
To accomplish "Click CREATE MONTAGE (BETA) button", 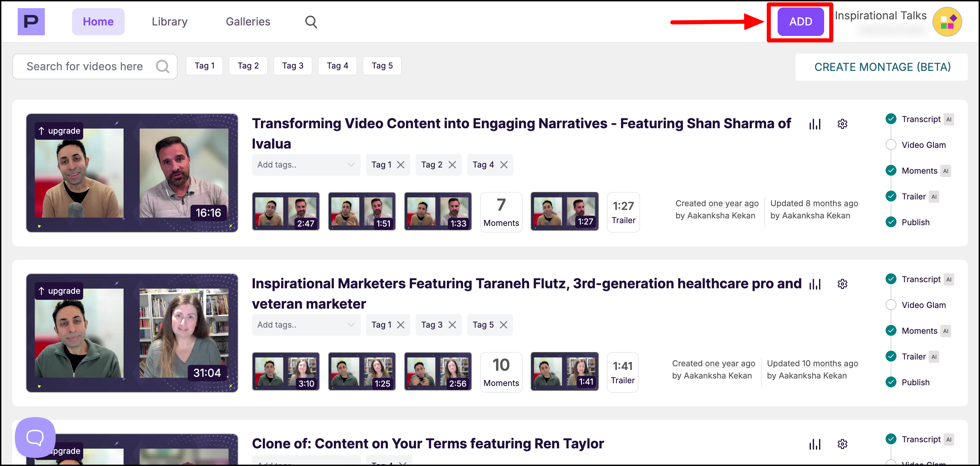I will [x=882, y=67].
